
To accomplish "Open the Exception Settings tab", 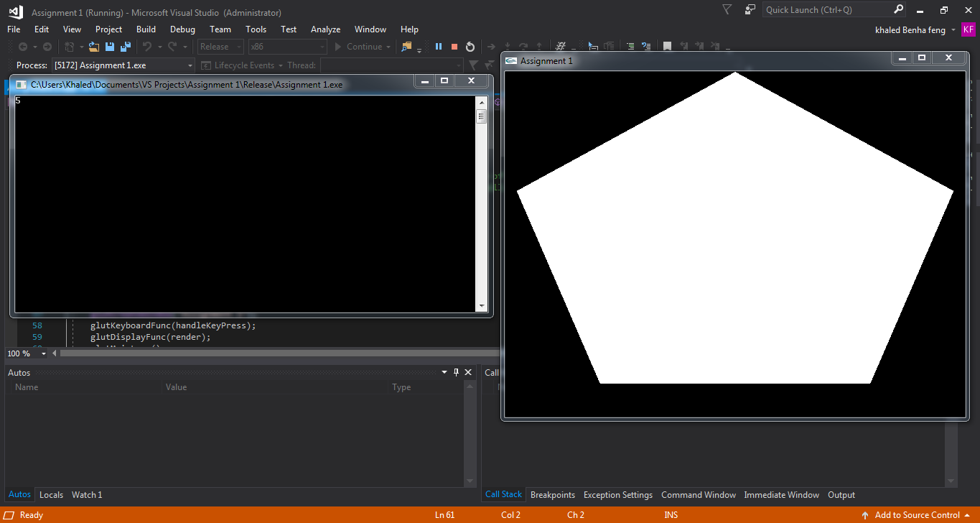I will point(618,495).
